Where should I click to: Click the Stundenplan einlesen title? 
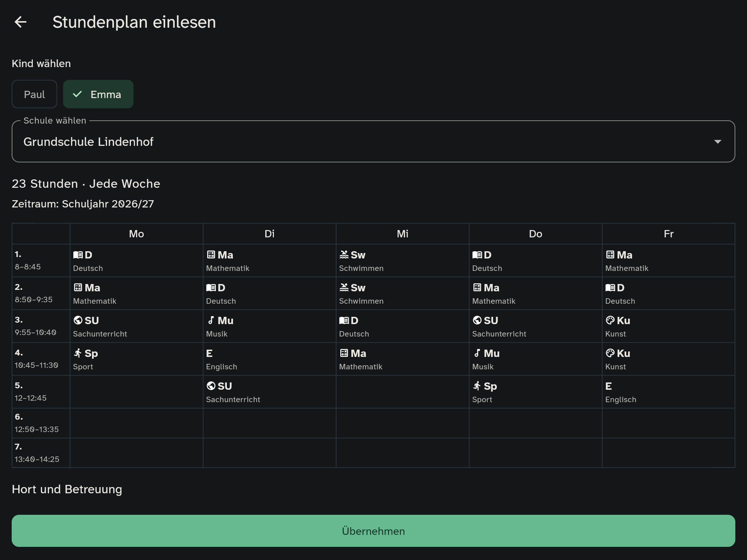click(x=134, y=22)
